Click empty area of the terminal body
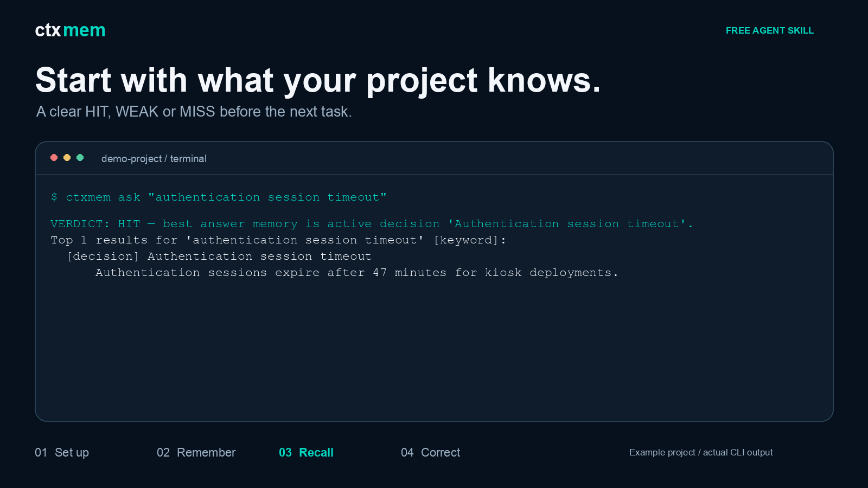Image resolution: width=868 pixels, height=488 pixels. click(x=434, y=352)
